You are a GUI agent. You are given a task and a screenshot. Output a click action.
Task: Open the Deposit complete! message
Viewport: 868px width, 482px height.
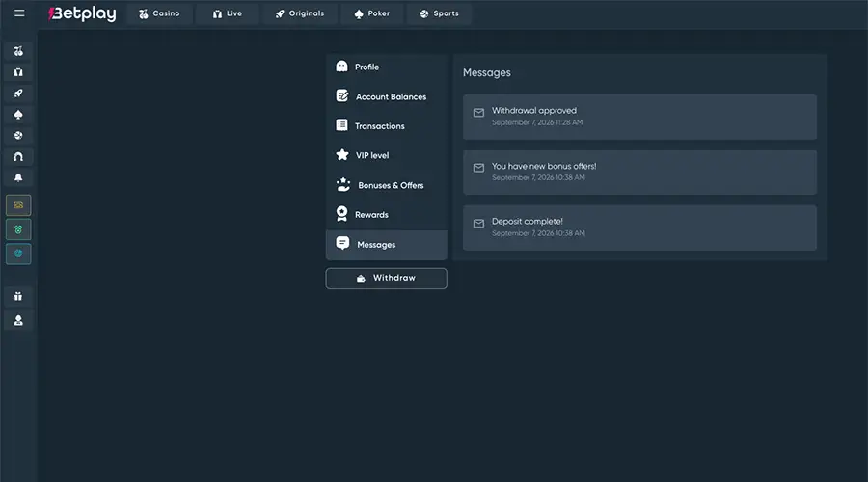(640, 228)
